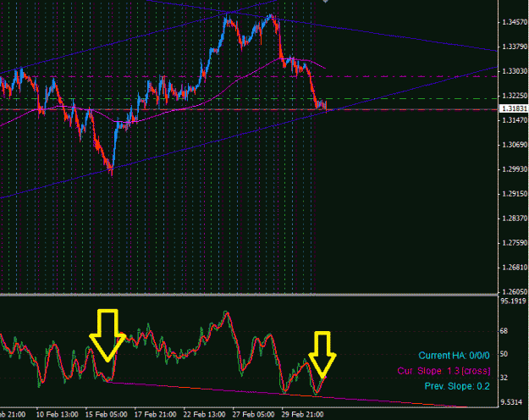
Task: Click indicator scale level 68
Action: [504, 331]
